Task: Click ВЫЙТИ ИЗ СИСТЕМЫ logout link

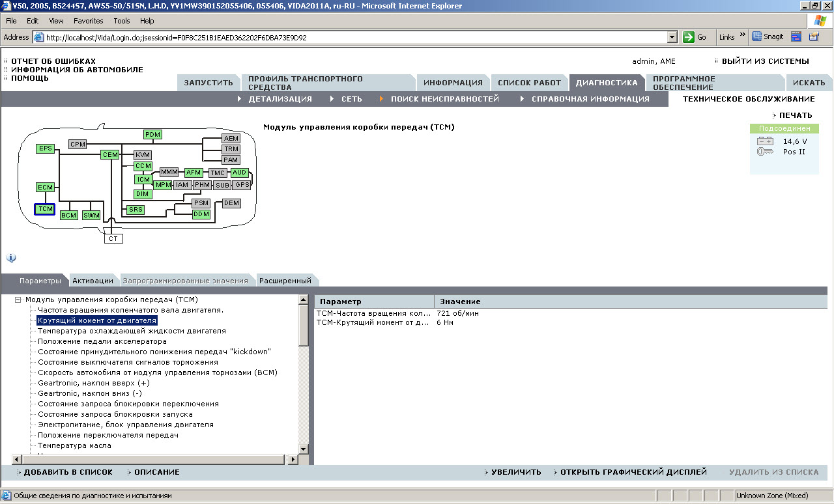Action: [x=765, y=61]
